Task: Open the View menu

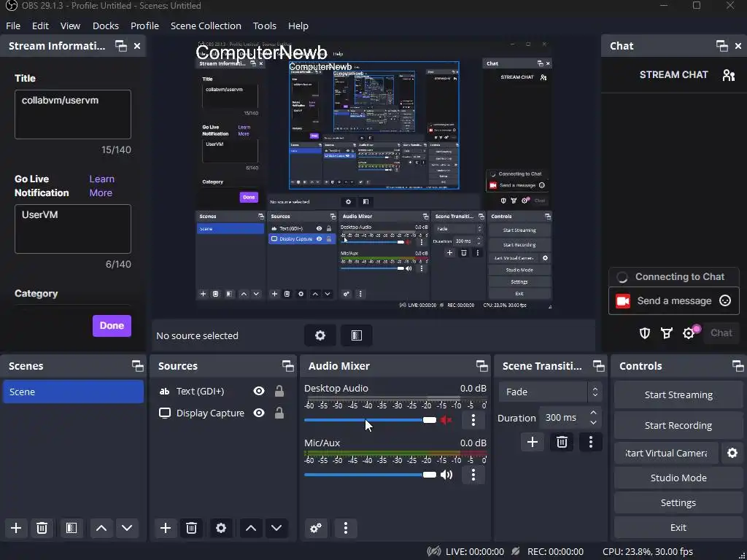Action: pos(70,26)
